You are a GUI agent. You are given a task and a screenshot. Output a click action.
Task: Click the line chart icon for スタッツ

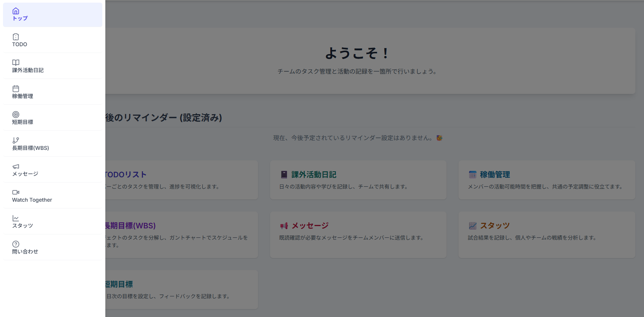click(16, 218)
